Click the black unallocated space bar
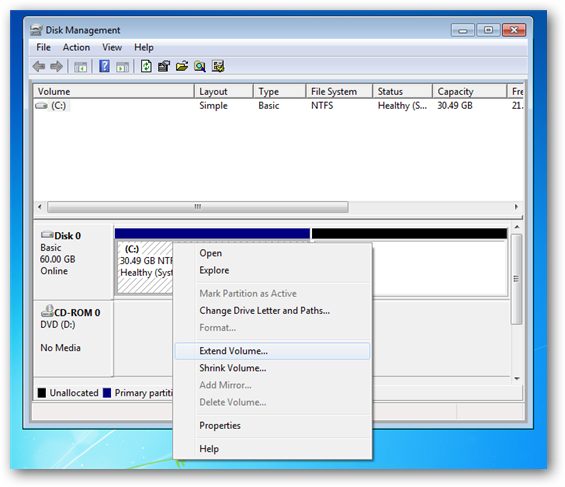The width and height of the screenshot is (565, 487). tap(409, 233)
